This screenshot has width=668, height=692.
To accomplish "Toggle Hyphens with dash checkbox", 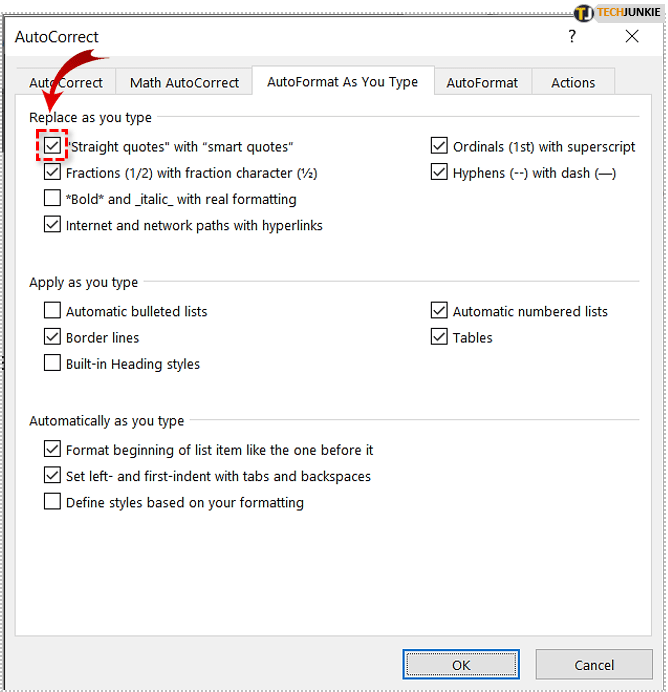I will tap(439, 173).
